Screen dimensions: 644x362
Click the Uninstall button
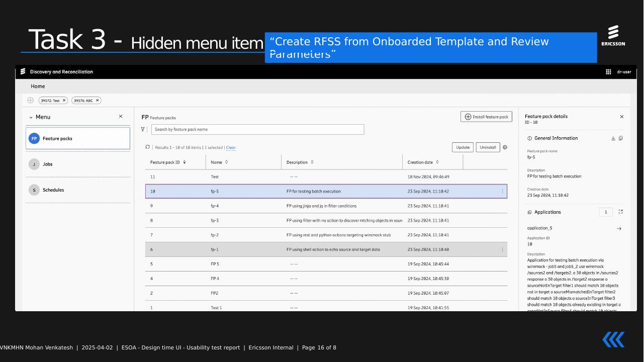(x=488, y=147)
